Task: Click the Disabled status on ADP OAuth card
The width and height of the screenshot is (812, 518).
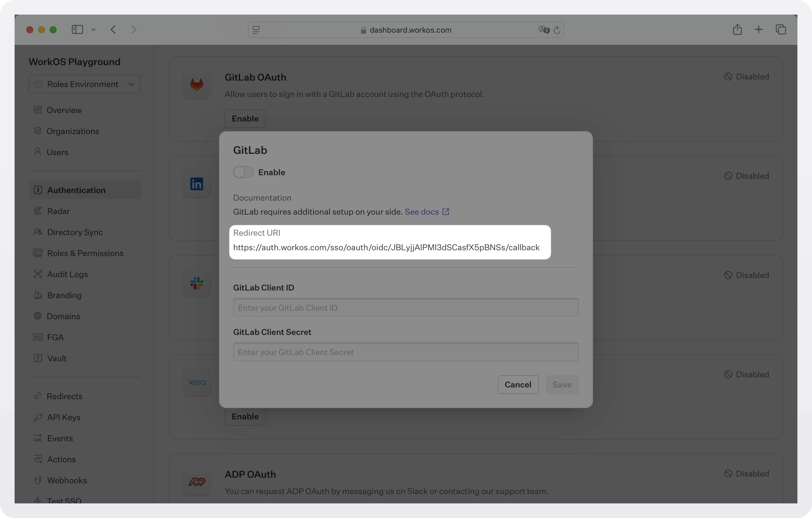Action: (x=747, y=473)
